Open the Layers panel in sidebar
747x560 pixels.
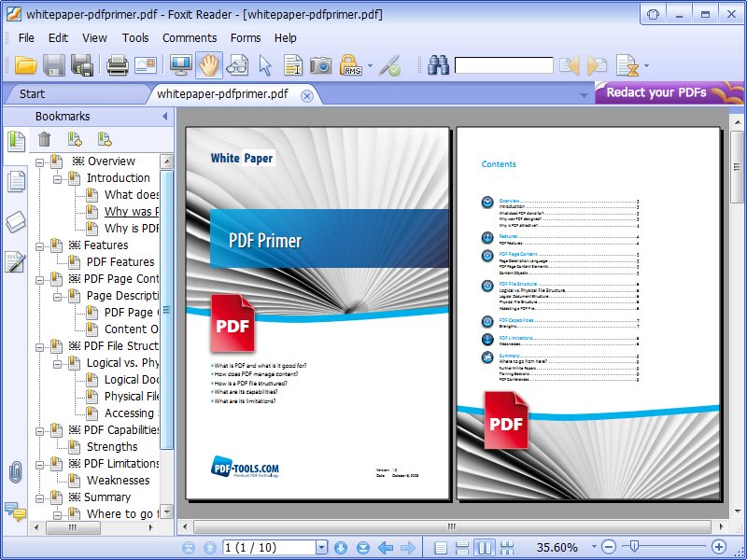click(15, 222)
